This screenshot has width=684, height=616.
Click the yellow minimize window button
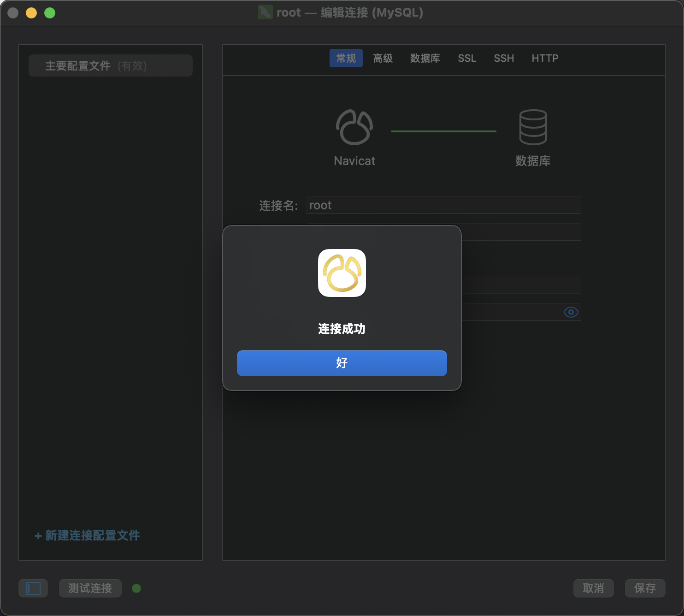(x=31, y=13)
